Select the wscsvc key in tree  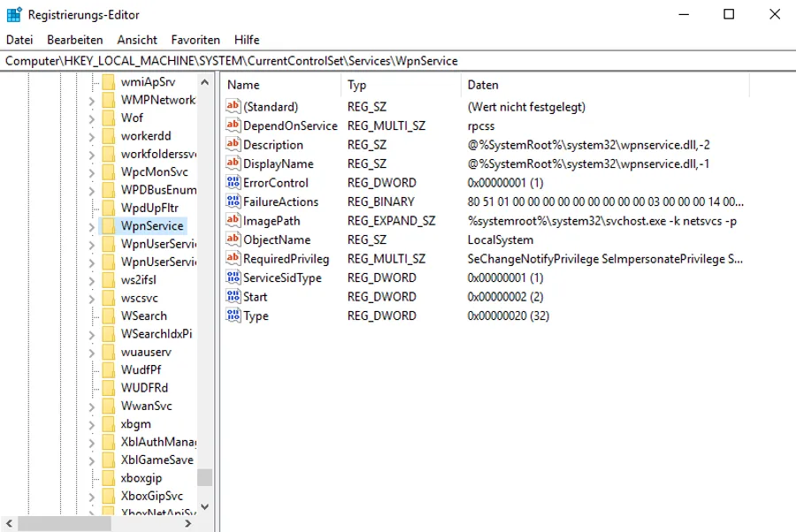140,298
